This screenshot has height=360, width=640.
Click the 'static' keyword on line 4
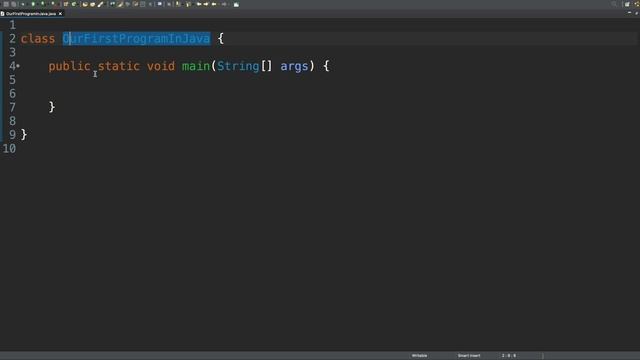(119, 66)
